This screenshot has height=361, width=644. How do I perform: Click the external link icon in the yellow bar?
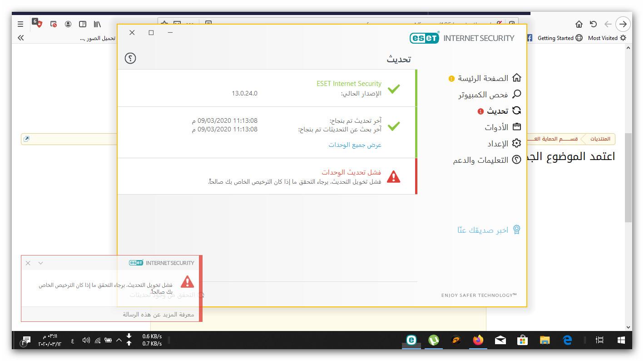click(x=26, y=139)
